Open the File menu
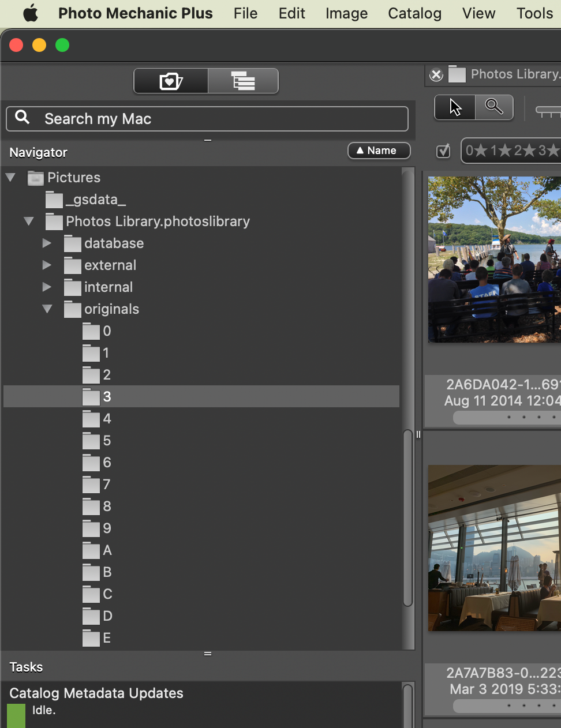 245,13
